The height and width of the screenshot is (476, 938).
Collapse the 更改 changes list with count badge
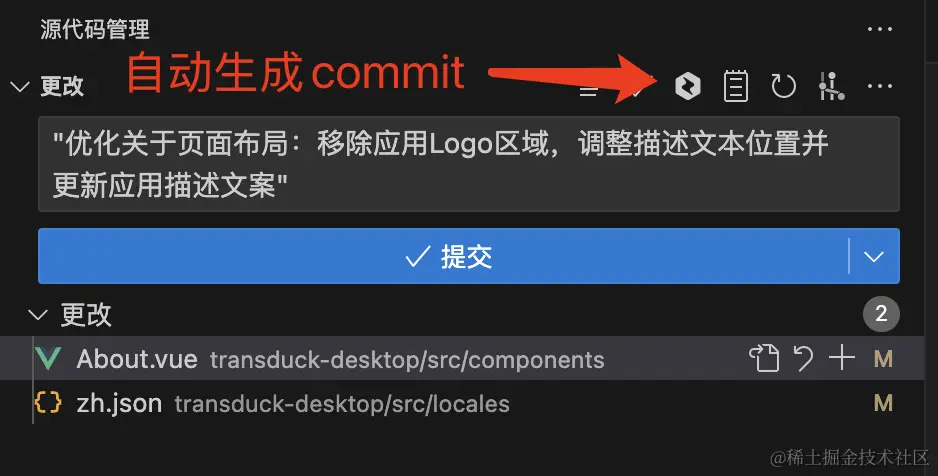pyautogui.click(x=38, y=315)
